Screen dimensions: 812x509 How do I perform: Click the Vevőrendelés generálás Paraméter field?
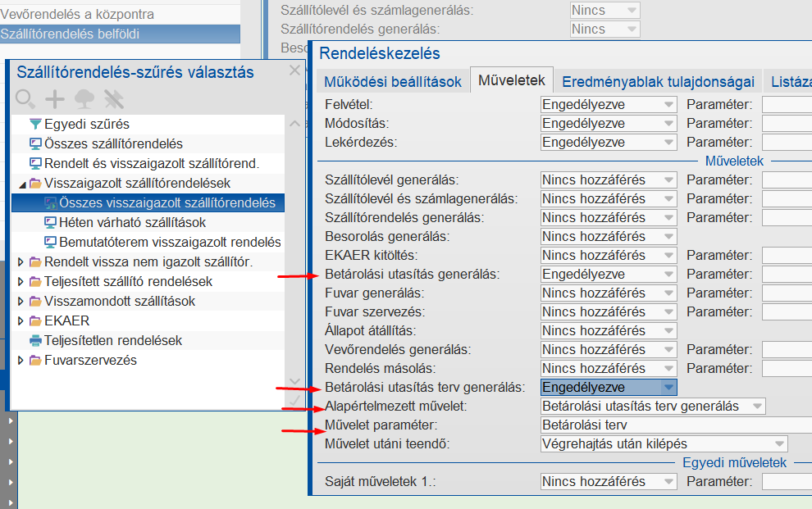787,350
